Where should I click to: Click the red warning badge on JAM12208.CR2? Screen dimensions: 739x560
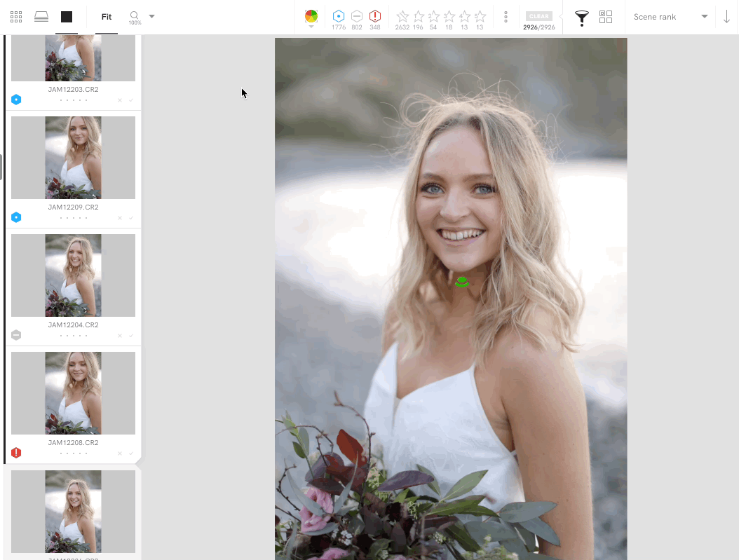pyautogui.click(x=16, y=453)
